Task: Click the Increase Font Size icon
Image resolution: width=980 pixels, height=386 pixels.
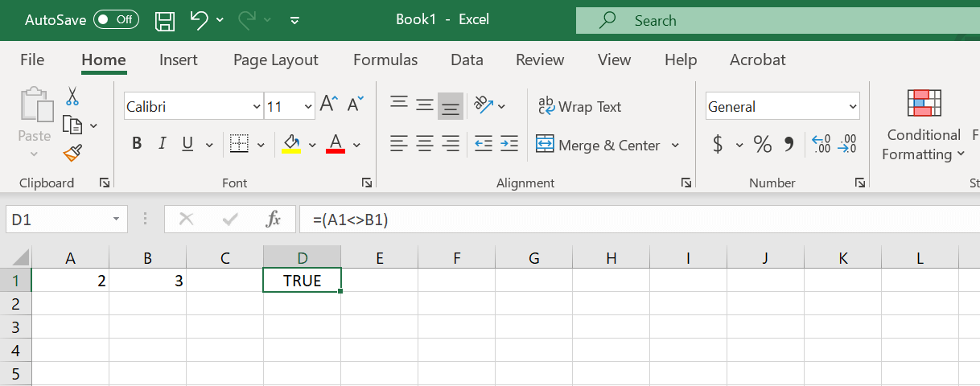Action: pos(328,105)
